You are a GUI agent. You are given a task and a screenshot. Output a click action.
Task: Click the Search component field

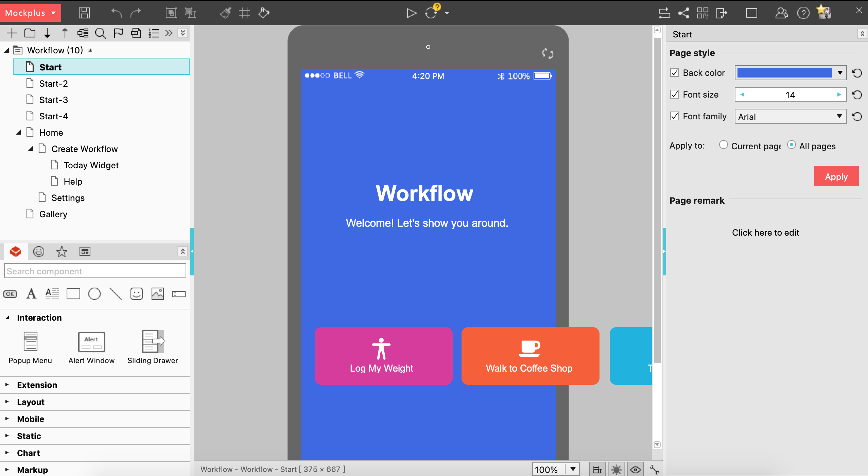(x=95, y=271)
